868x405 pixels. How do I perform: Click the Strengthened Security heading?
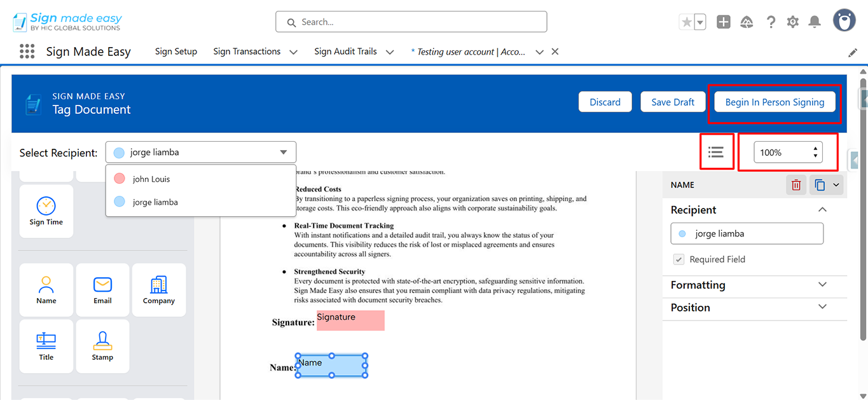tap(329, 271)
